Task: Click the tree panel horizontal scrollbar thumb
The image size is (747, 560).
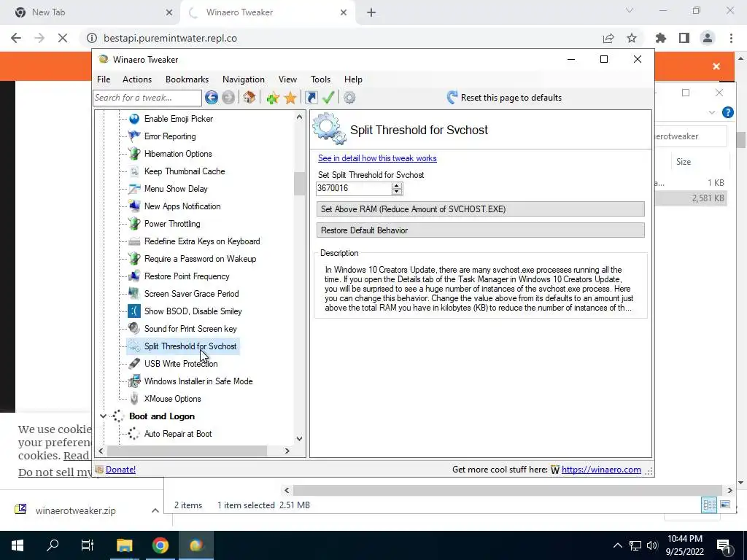Action: pyautogui.click(x=187, y=451)
